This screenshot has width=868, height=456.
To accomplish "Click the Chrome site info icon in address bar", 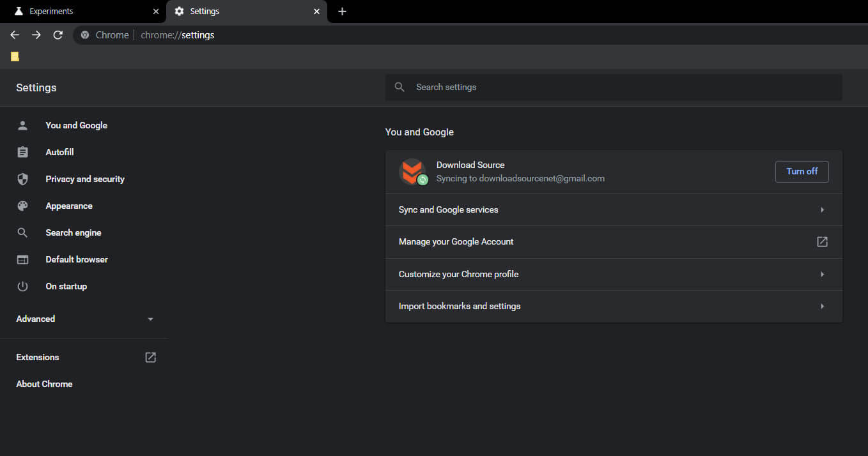I will tap(85, 35).
